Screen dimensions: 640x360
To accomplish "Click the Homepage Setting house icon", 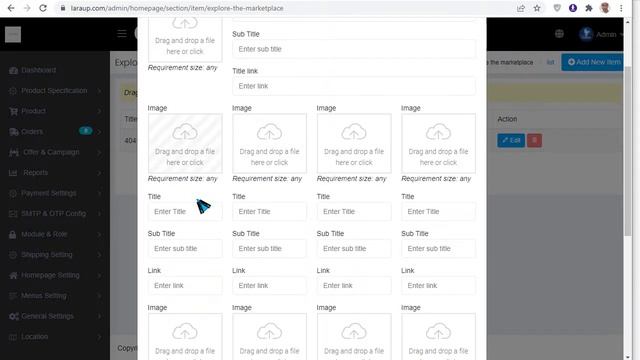I will 13,275.
